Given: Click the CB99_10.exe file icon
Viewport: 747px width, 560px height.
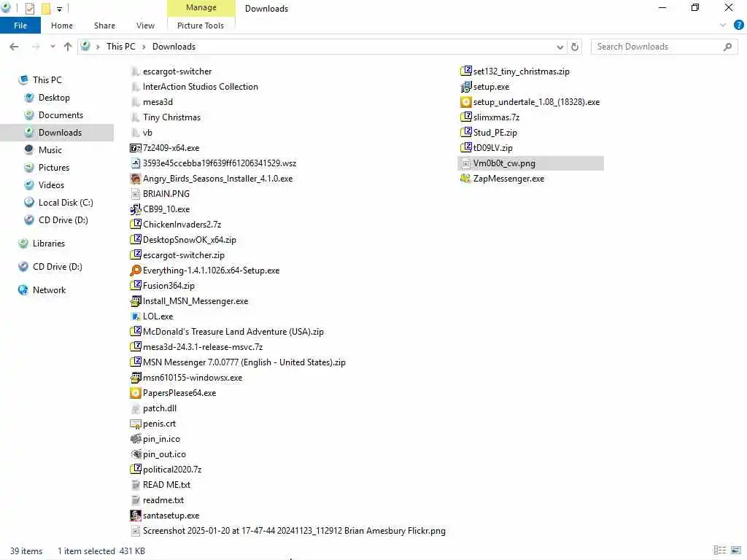Looking at the screenshot, I should click(x=135, y=209).
